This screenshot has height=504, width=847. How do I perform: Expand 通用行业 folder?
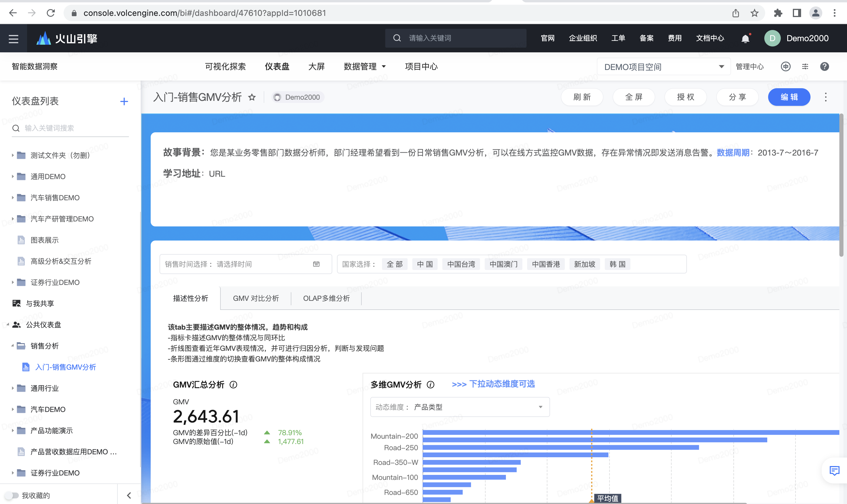(13, 388)
